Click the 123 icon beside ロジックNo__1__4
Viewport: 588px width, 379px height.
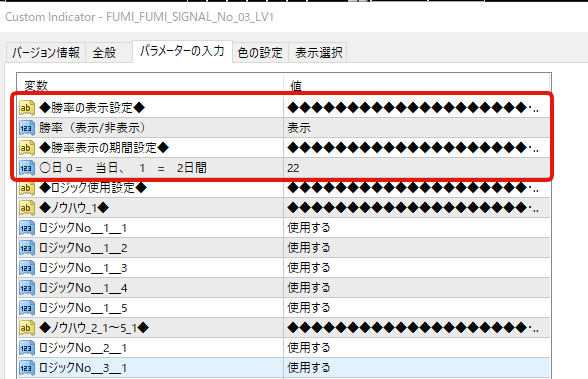click(x=27, y=288)
